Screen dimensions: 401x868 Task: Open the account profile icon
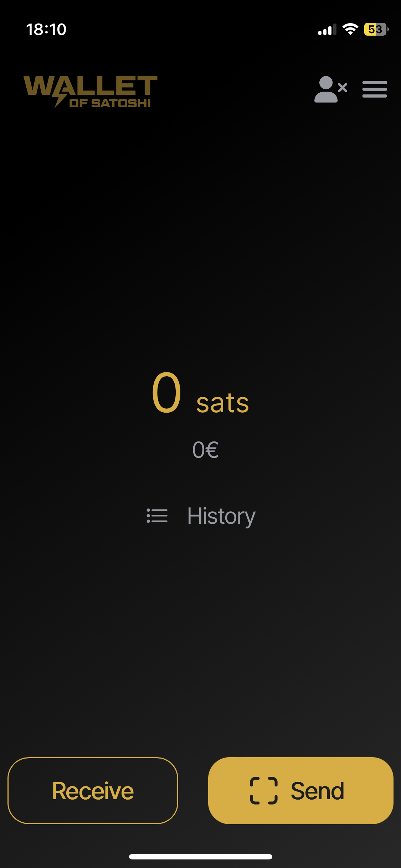[x=326, y=89]
